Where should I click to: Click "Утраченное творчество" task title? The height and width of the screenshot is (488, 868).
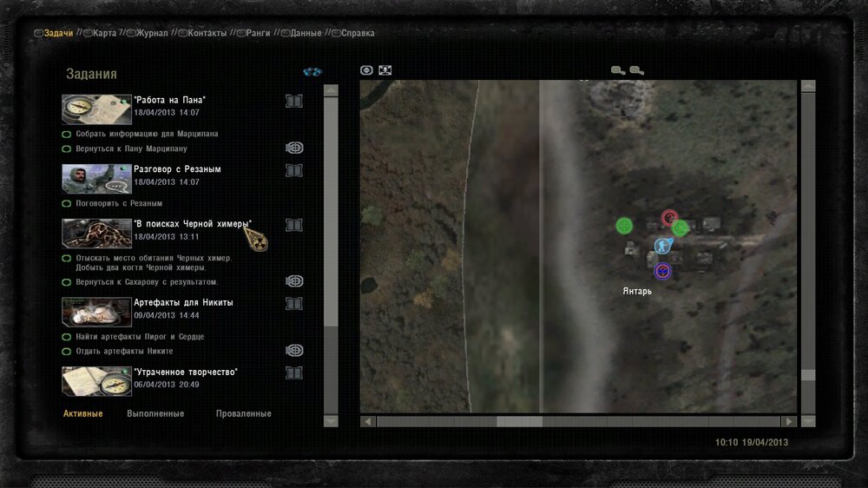[186, 373]
